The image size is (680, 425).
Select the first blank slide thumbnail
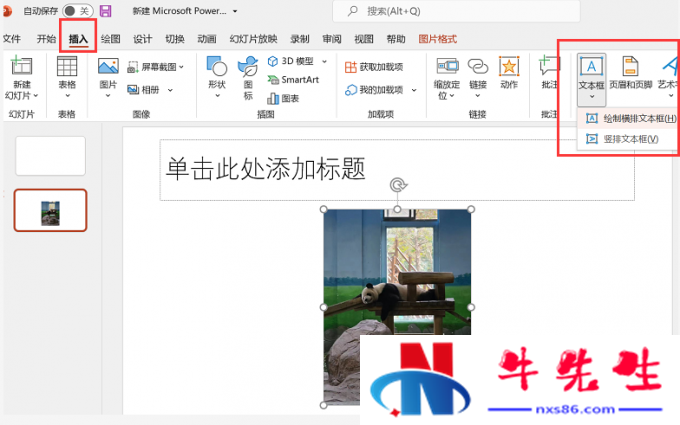tap(50, 156)
